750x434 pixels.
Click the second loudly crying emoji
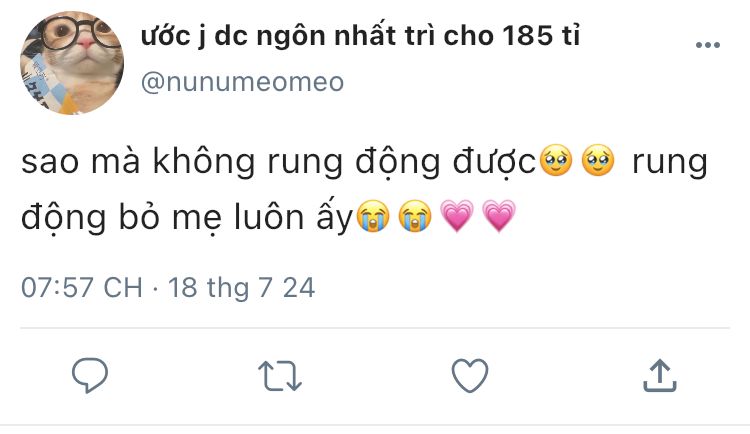point(415,216)
